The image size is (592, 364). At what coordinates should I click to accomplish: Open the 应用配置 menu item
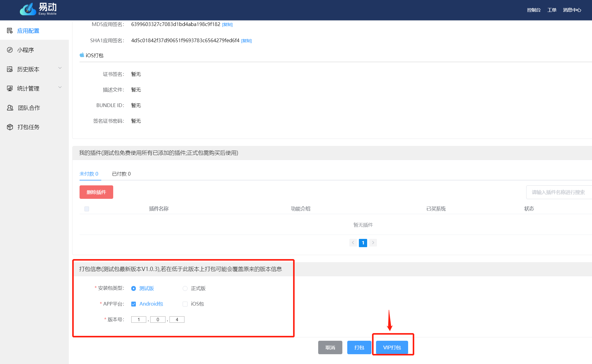28,31
